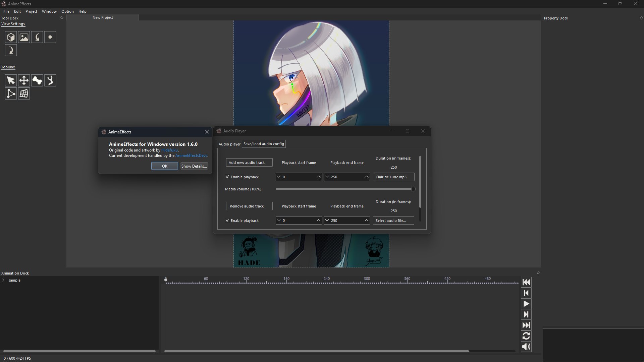The image size is (644, 362).
Task: Close the AnimeEffects about dialog
Action: (207, 132)
